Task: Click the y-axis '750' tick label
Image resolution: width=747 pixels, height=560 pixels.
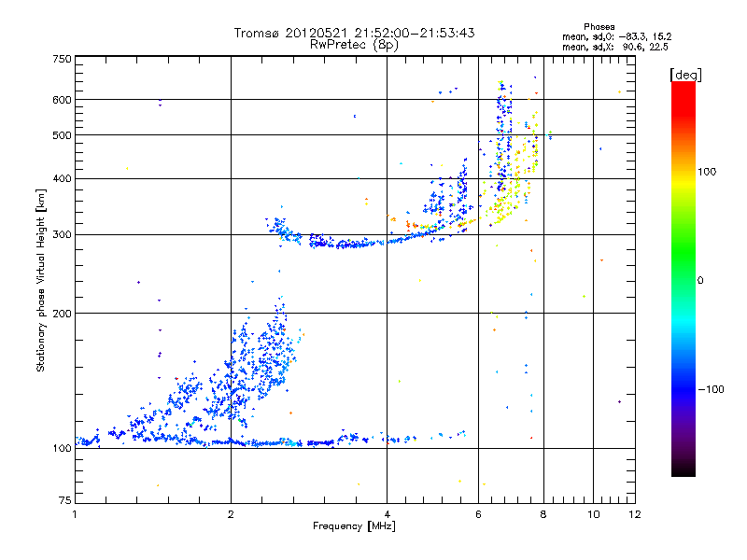Action: (62, 59)
